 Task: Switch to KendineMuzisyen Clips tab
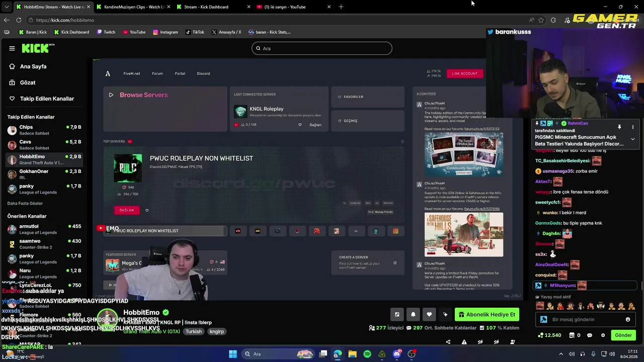pyautogui.click(x=133, y=7)
